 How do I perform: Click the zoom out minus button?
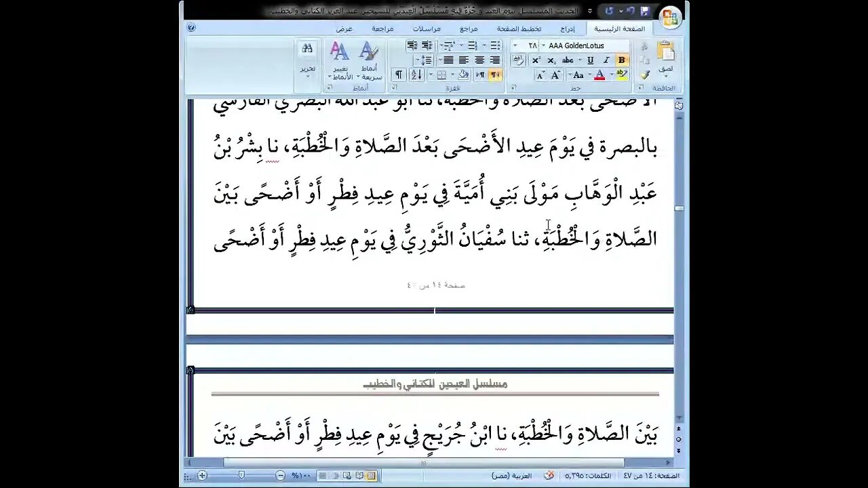tap(280, 476)
